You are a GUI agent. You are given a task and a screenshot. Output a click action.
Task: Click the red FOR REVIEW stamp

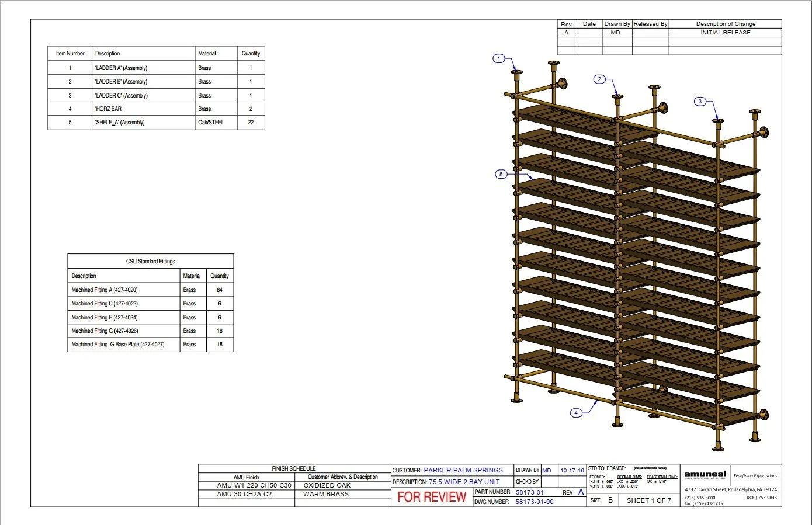pos(432,497)
